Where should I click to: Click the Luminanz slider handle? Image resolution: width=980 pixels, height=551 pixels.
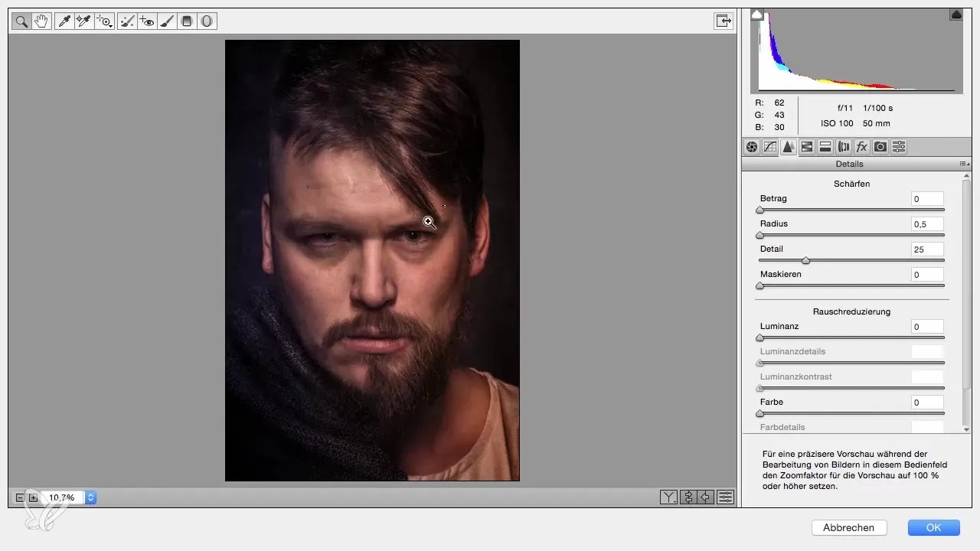coord(759,337)
